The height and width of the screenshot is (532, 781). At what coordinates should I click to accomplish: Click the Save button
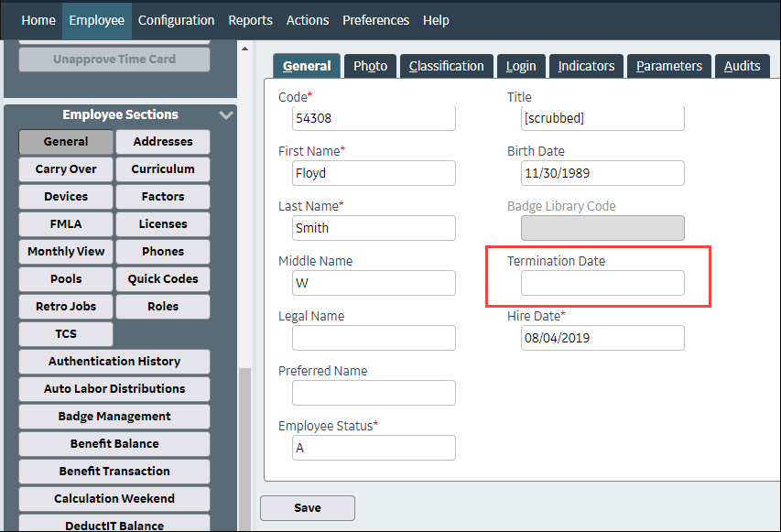(307, 507)
